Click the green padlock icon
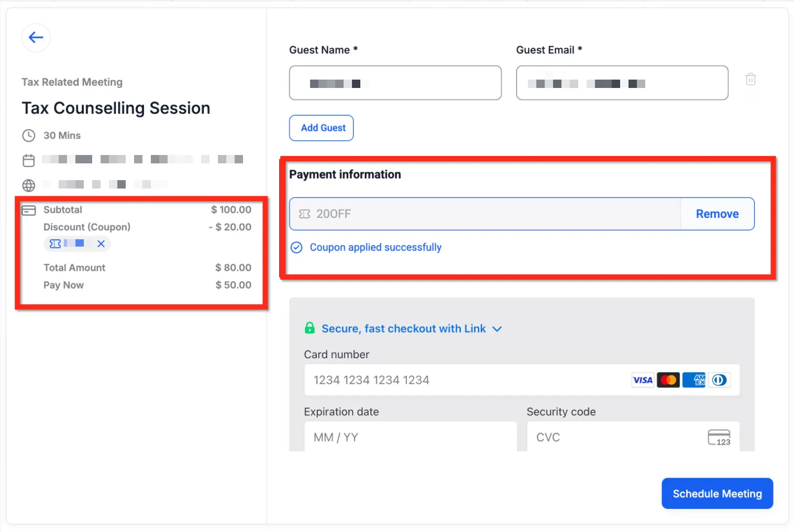The height and width of the screenshot is (532, 794). point(310,328)
